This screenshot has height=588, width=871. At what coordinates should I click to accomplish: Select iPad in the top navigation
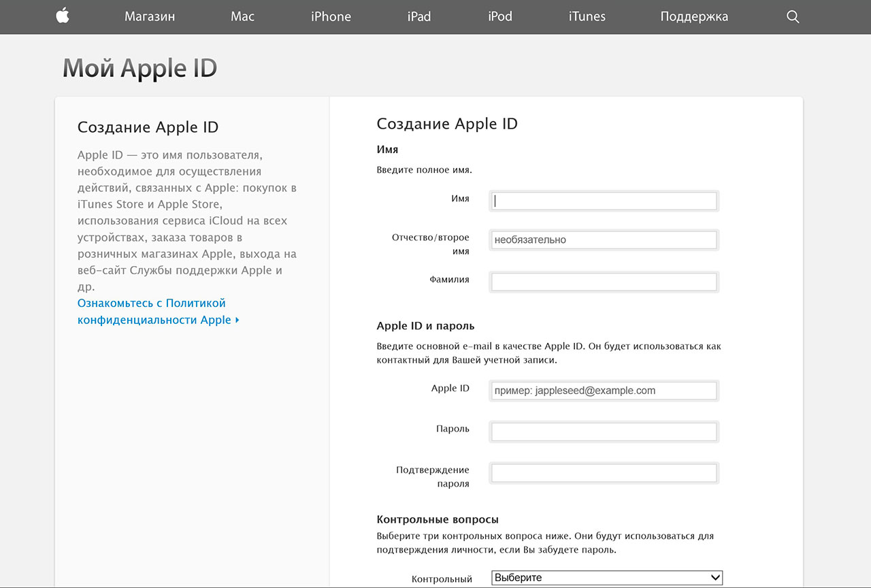[419, 17]
